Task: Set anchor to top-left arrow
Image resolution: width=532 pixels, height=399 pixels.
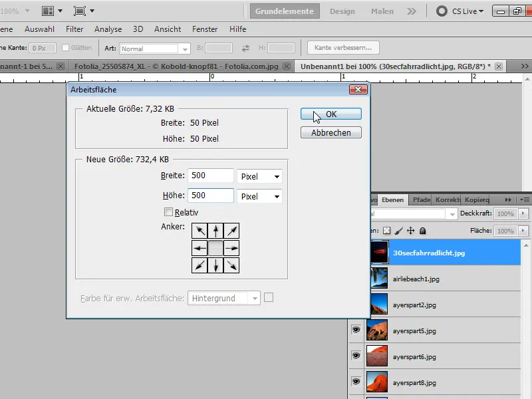Action: [x=199, y=231]
